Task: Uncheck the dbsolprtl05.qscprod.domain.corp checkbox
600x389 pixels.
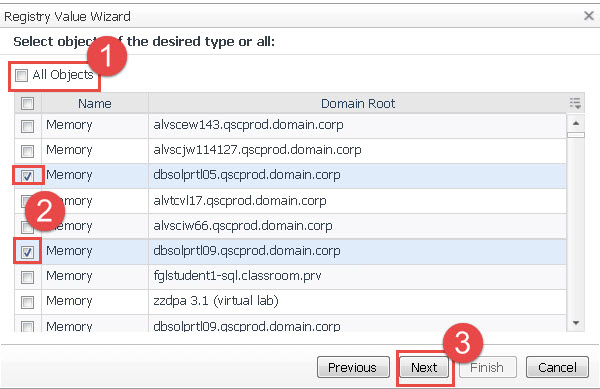Action: (x=28, y=176)
